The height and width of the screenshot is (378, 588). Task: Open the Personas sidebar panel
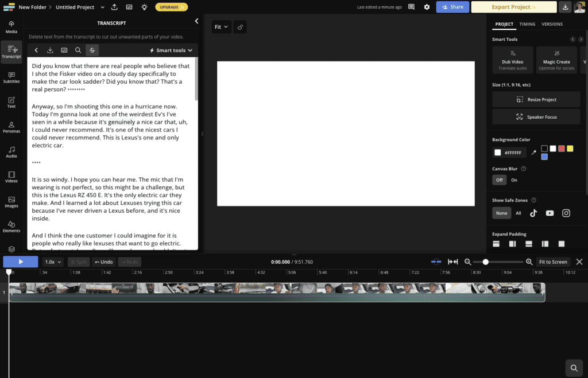tap(11, 127)
